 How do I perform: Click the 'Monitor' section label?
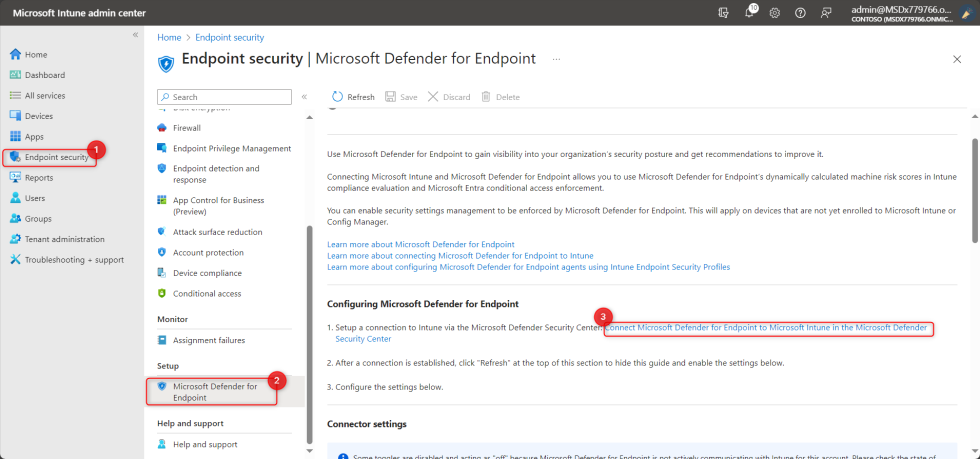172,319
